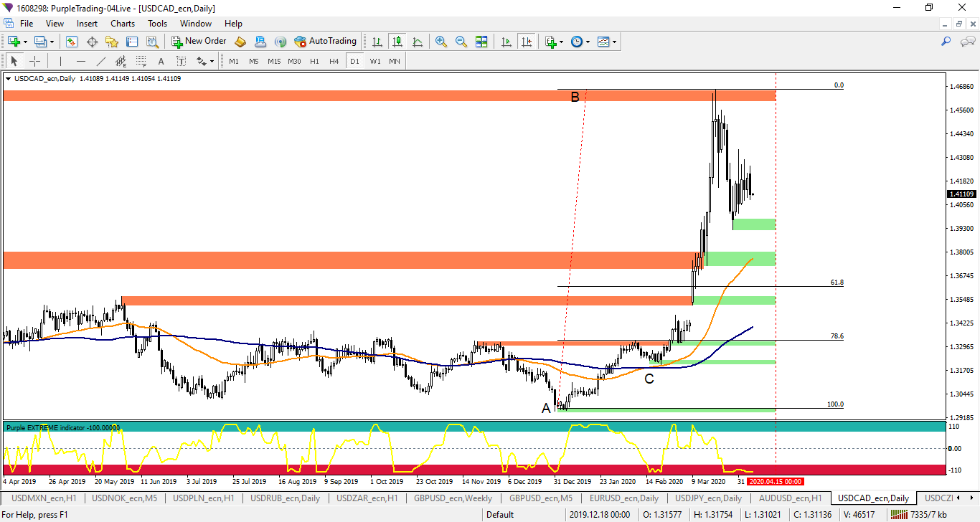
Task: Switch to candlestick chart mode
Action: point(397,42)
